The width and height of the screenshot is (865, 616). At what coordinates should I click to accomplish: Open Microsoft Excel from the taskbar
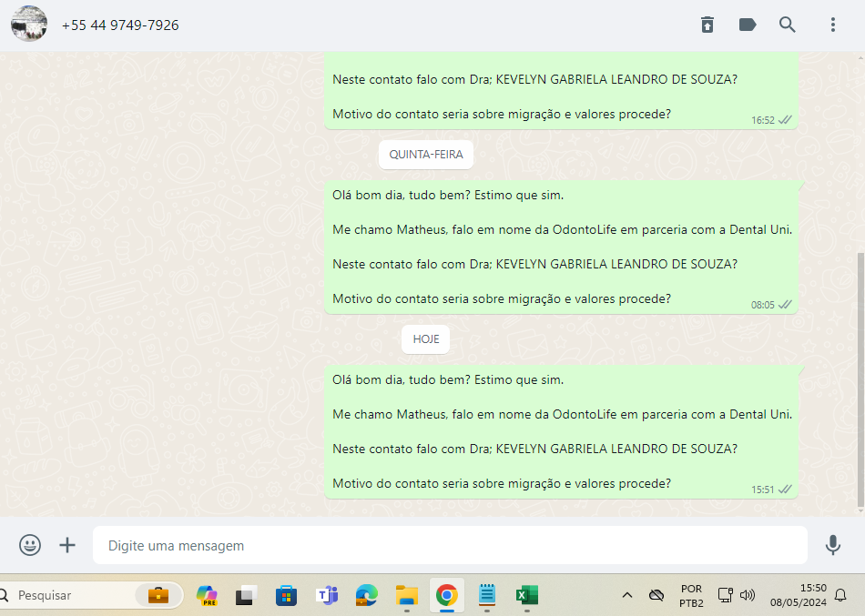pos(526,595)
